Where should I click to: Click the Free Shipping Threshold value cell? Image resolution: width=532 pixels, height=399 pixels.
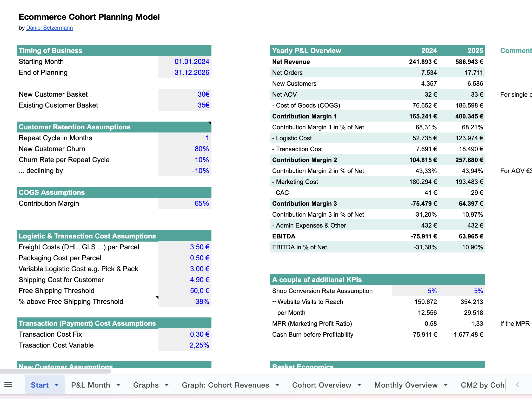click(185, 291)
